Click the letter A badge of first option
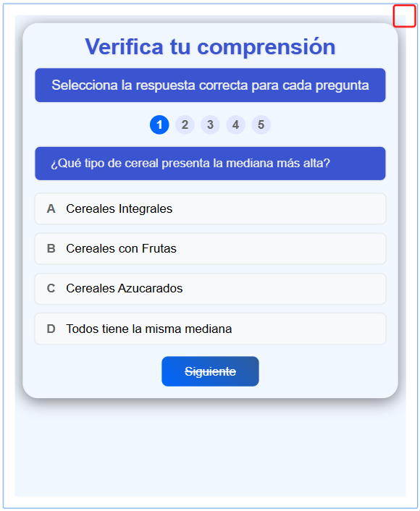The width and height of the screenshot is (420, 511). pos(51,208)
